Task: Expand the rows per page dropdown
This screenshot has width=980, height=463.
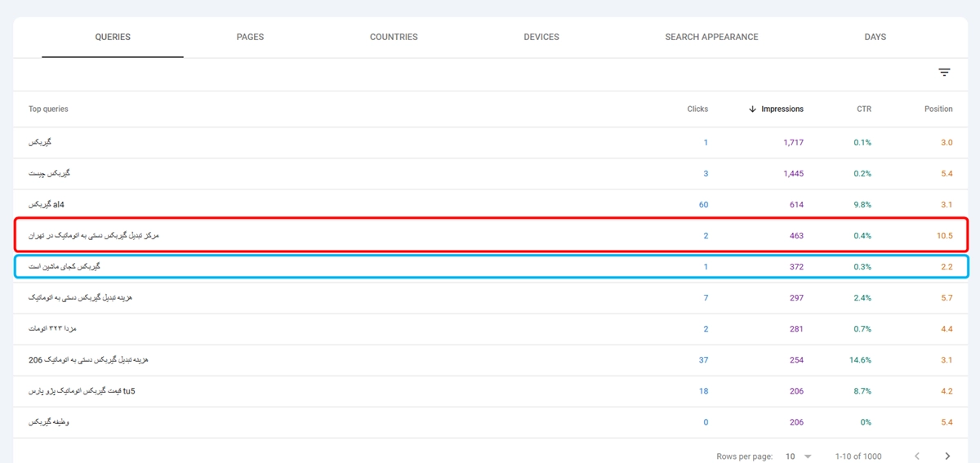Action: pos(799,456)
